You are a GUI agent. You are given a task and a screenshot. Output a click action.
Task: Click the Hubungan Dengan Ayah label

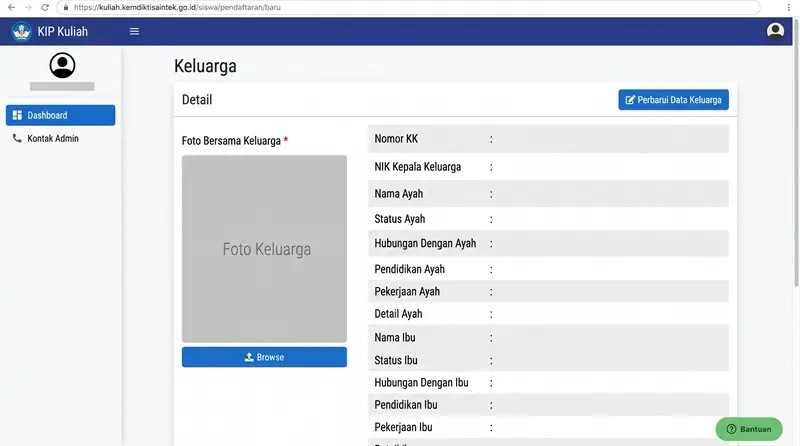tap(425, 243)
